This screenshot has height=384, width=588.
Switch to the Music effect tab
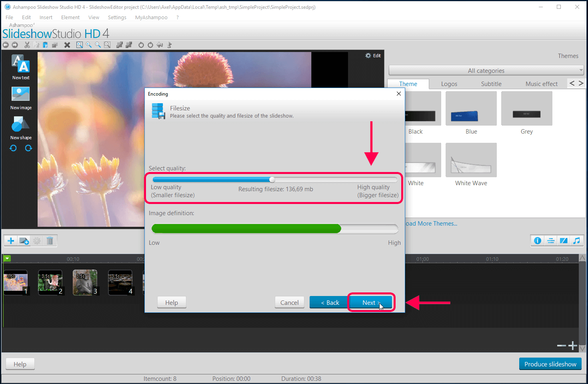pyautogui.click(x=542, y=84)
